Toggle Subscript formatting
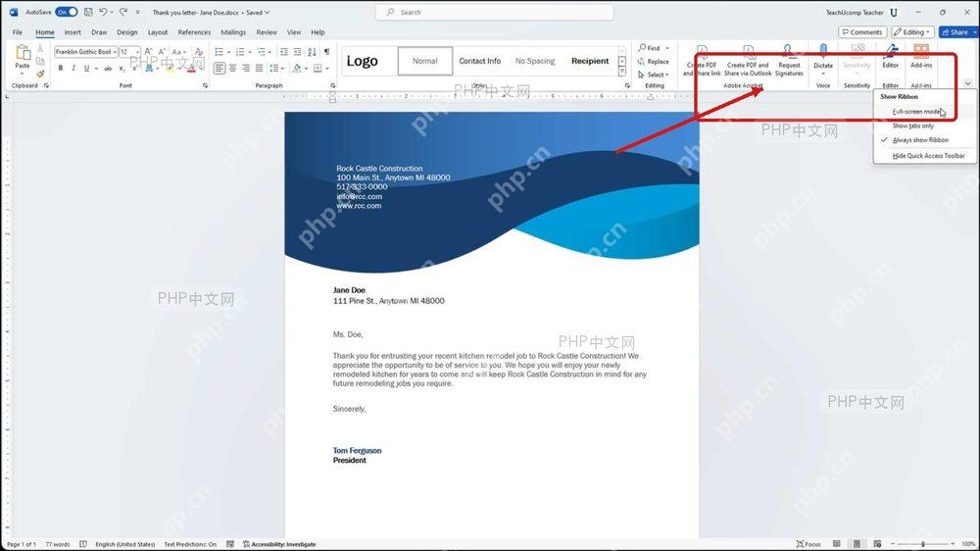Image resolution: width=980 pixels, height=551 pixels. point(122,69)
